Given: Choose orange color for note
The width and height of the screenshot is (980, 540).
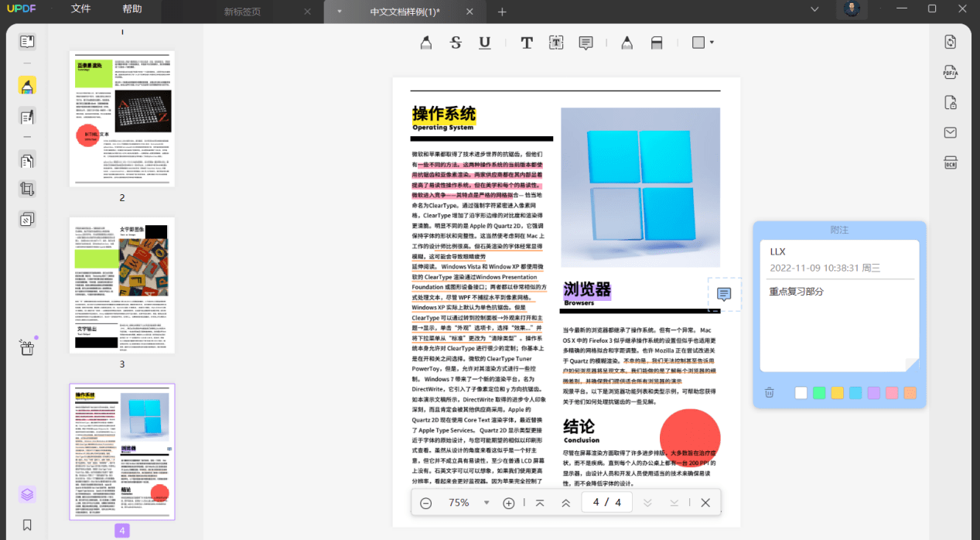Looking at the screenshot, I should click(910, 393).
